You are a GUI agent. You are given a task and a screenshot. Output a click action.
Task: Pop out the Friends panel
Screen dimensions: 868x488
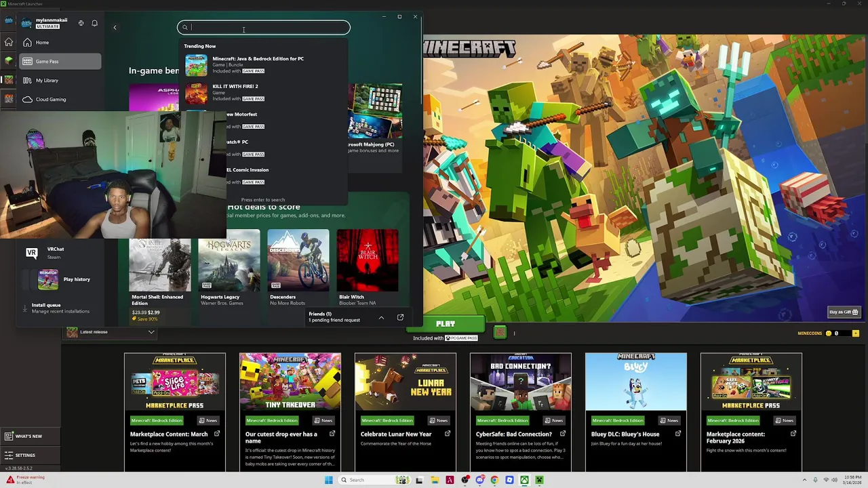pyautogui.click(x=400, y=317)
